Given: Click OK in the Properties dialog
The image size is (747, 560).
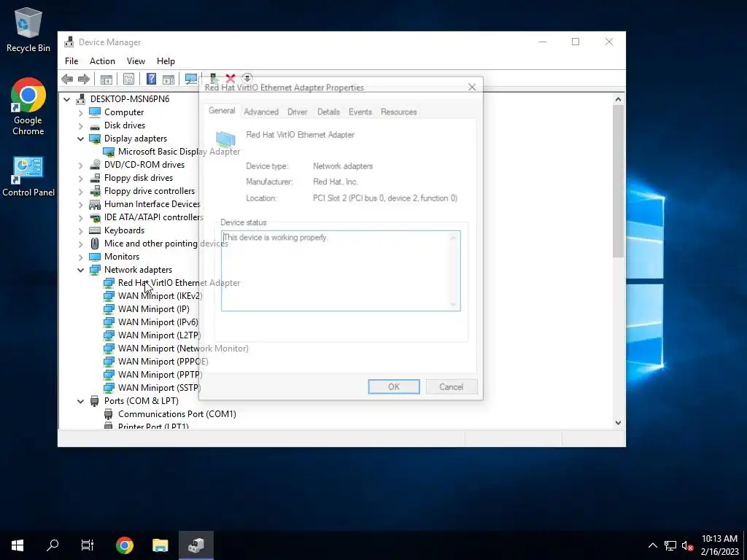Looking at the screenshot, I should pyautogui.click(x=394, y=386).
